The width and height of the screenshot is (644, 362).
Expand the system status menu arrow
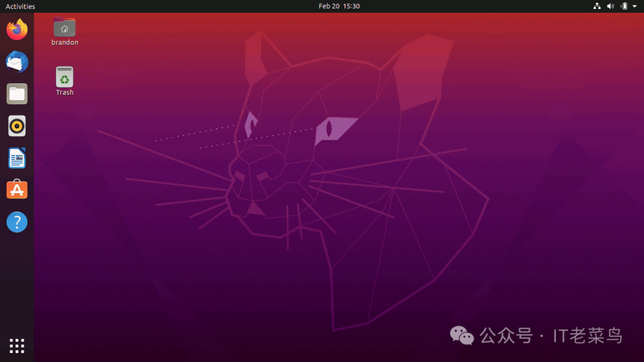point(634,6)
